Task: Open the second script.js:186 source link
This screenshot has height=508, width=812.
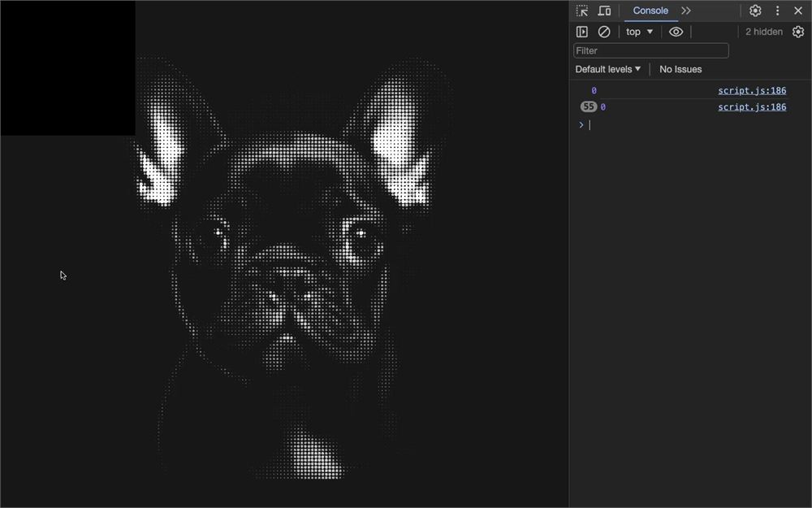Action: coord(752,107)
